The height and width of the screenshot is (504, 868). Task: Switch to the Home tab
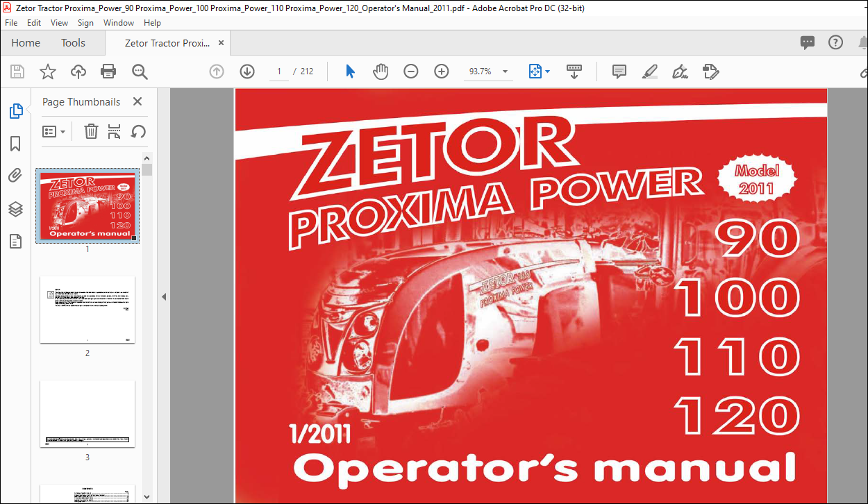26,42
